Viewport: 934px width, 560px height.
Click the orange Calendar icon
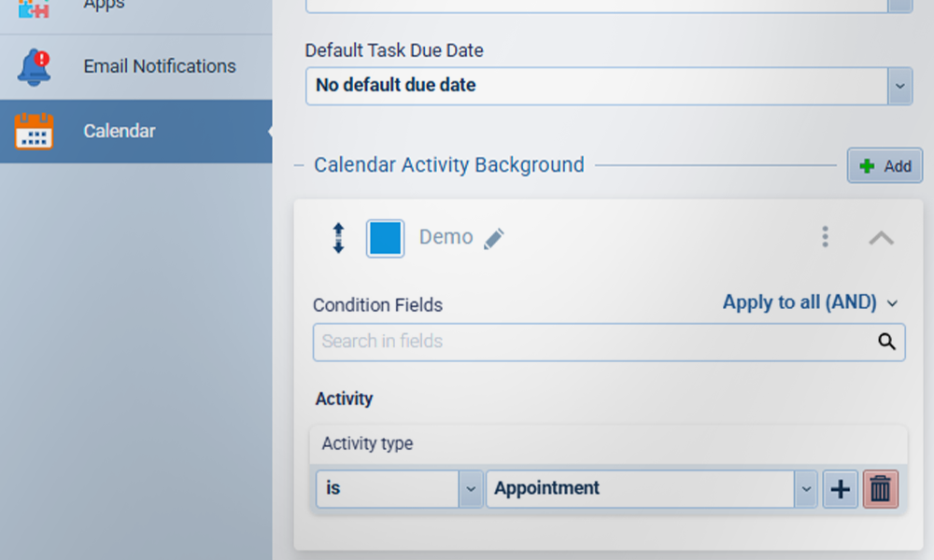click(x=34, y=132)
